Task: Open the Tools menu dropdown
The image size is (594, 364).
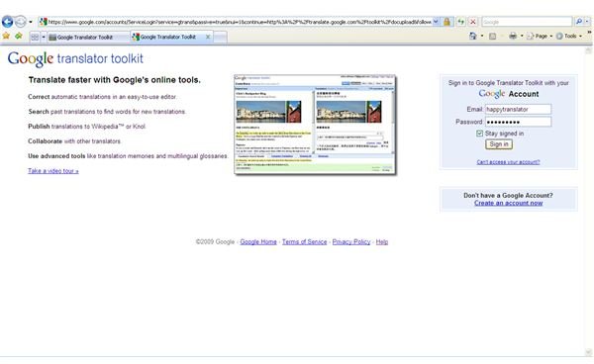Action: tap(568, 36)
